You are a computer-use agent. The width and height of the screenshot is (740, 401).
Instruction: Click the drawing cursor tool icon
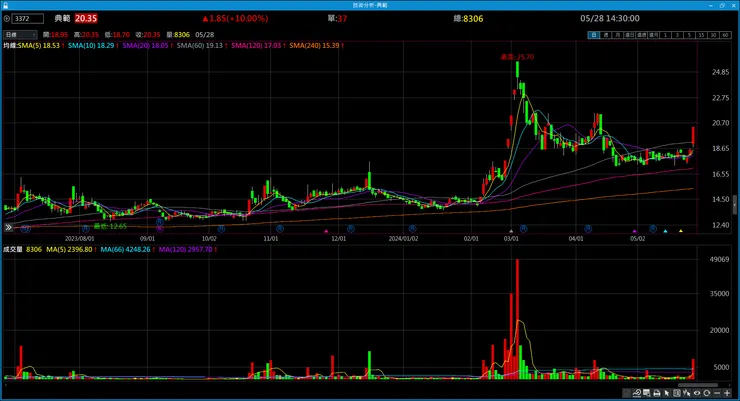687,393
